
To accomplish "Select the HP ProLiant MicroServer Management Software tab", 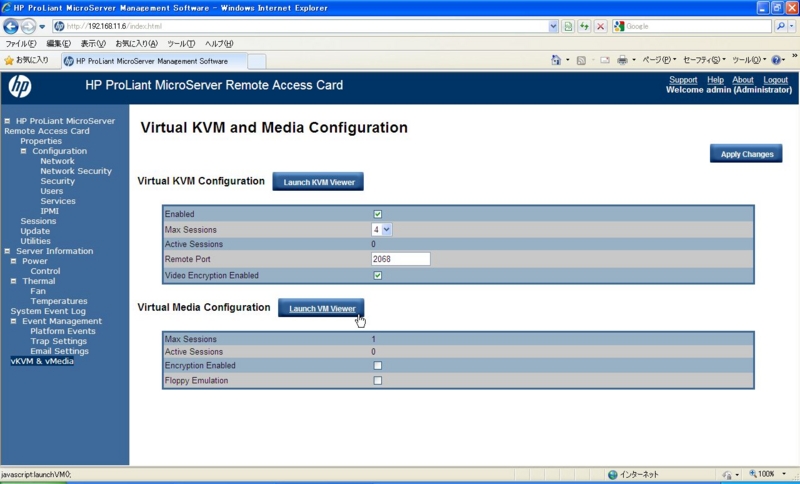I will coord(154,61).
